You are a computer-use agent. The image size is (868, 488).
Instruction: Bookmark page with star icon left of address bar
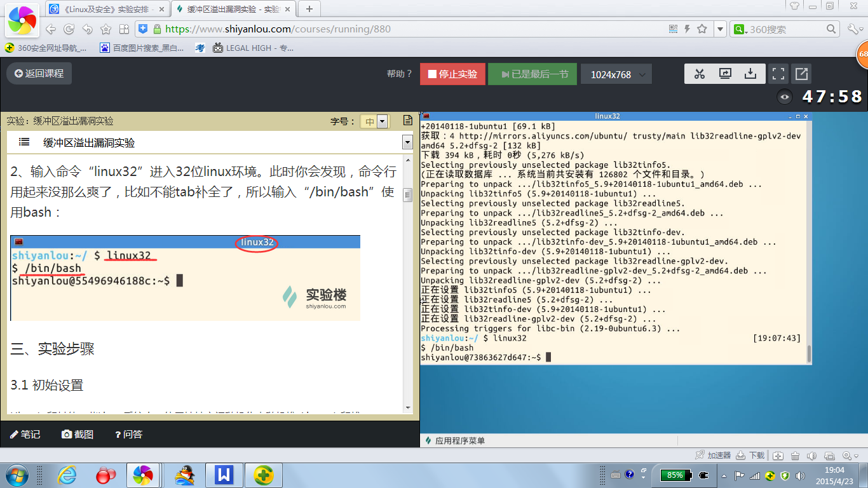[x=105, y=29]
